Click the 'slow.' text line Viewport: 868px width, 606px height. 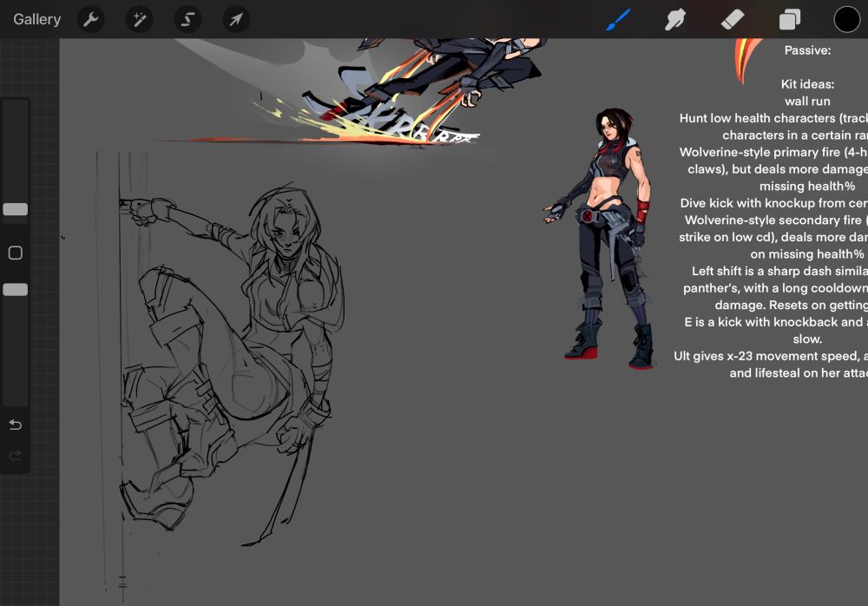[x=807, y=339]
